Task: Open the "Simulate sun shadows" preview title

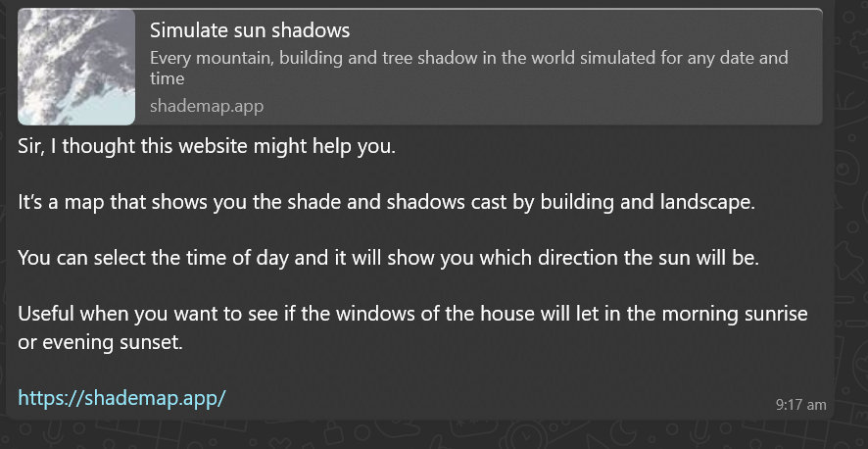Action: pos(250,31)
